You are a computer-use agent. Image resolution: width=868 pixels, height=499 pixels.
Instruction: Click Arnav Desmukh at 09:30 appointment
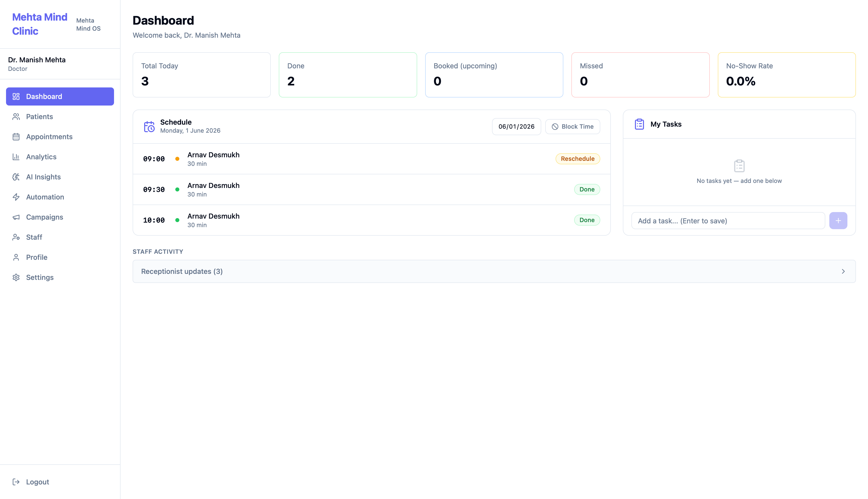pyautogui.click(x=213, y=185)
